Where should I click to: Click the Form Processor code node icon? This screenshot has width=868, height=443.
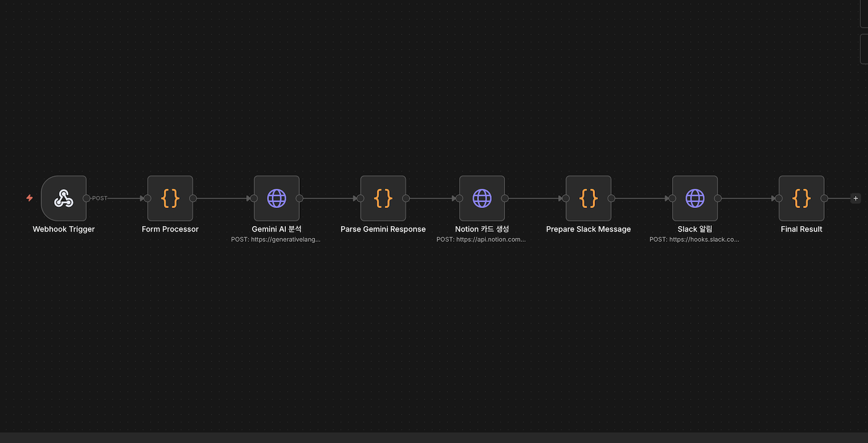point(170,198)
